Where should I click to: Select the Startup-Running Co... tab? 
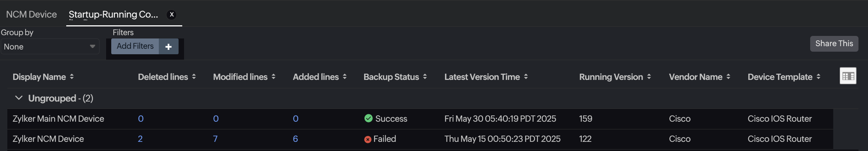113,15
